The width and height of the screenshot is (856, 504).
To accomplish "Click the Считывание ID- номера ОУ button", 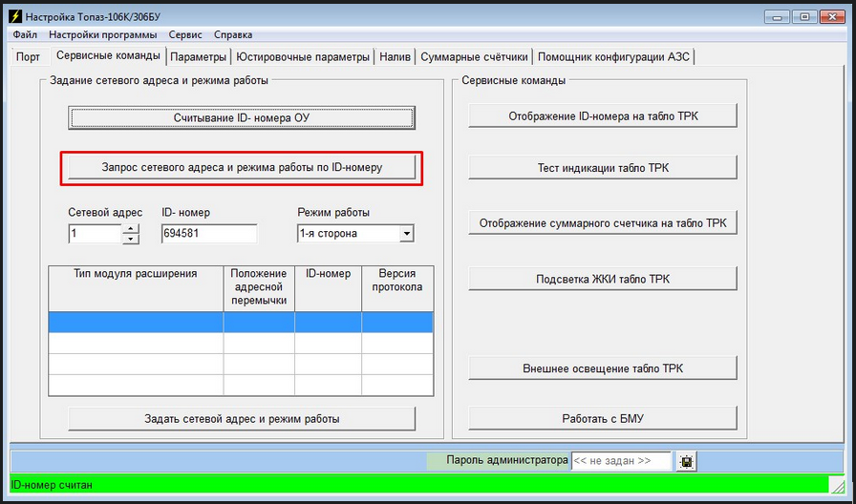I will (242, 117).
